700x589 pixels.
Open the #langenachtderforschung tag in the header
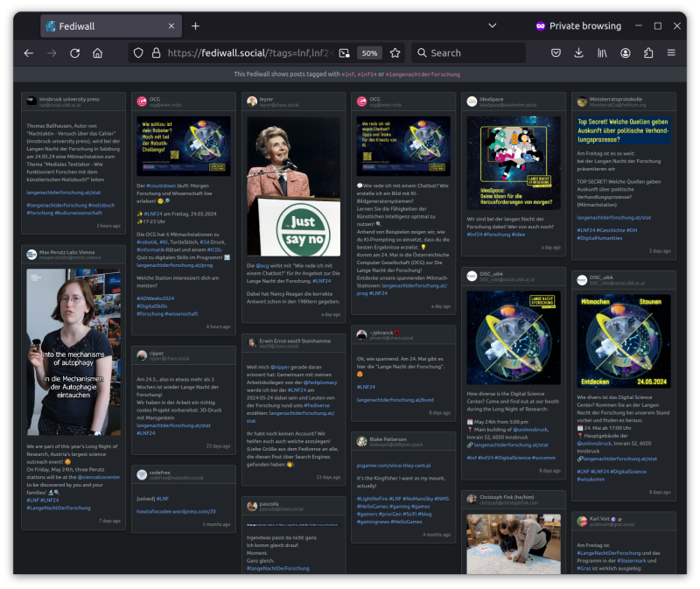coord(423,74)
